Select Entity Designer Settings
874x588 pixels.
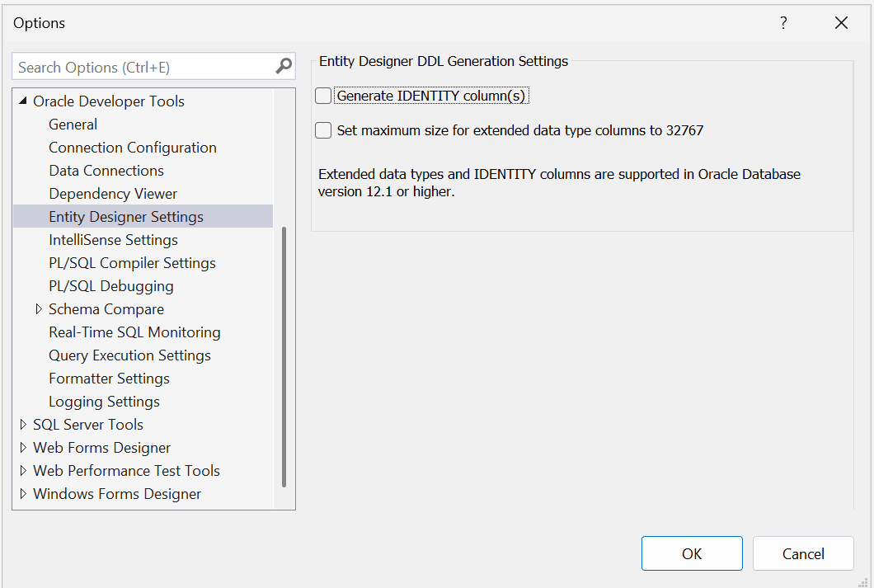tap(125, 216)
